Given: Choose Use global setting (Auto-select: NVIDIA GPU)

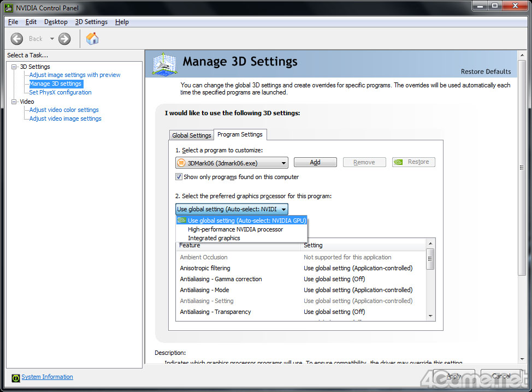Looking at the screenshot, I should (241, 221).
